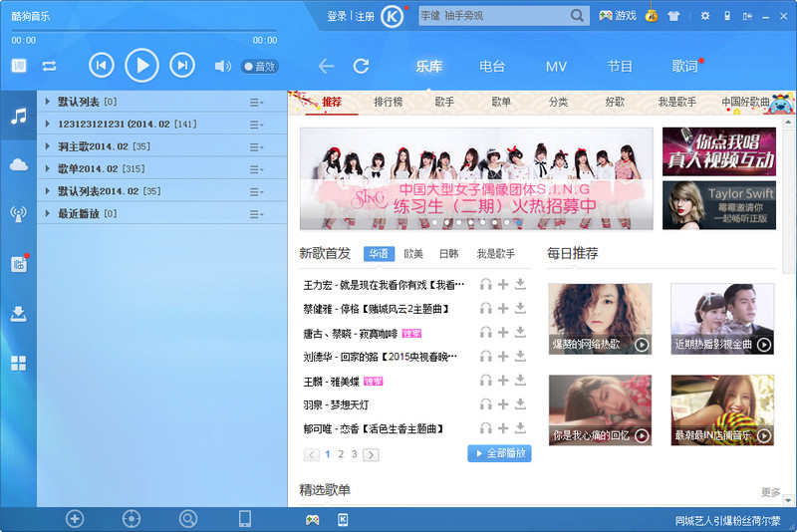Open the cloud music sidebar icon

pyautogui.click(x=18, y=164)
